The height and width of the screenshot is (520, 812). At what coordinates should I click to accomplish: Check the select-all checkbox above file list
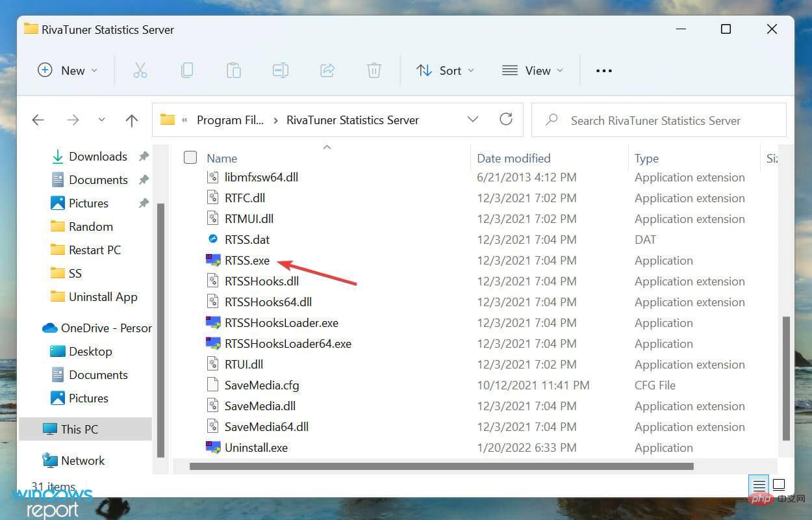coord(190,157)
